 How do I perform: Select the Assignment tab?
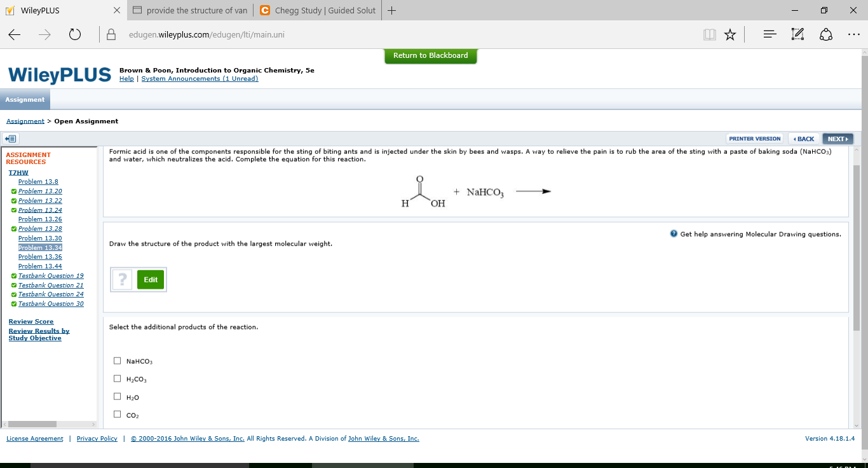coord(25,99)
